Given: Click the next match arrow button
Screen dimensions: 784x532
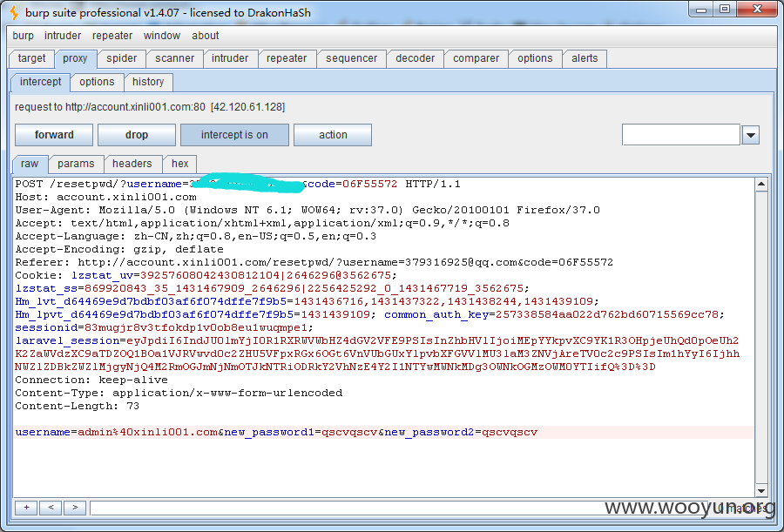Looking at the screenshot, I should point(75,508).
